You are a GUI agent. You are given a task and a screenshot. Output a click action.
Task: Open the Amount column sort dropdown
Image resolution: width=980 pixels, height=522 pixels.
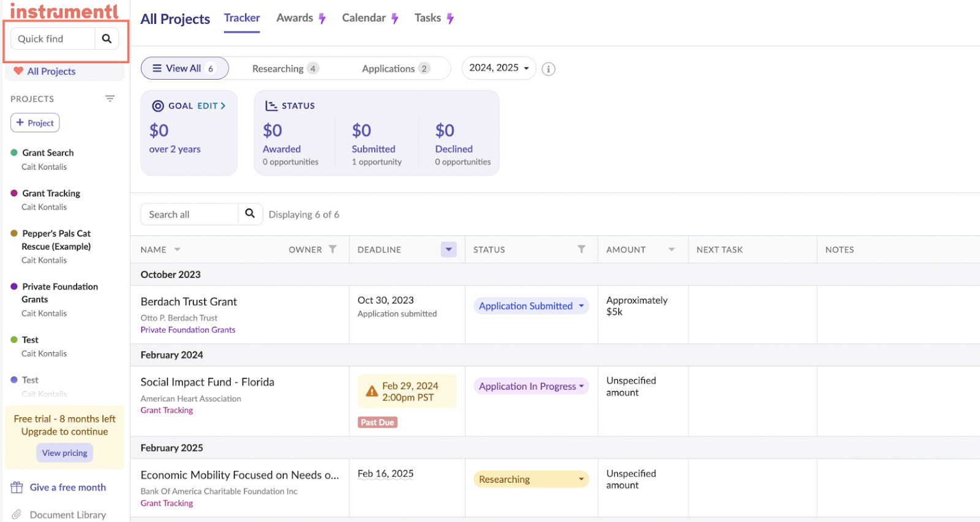(x=671, y=249)
